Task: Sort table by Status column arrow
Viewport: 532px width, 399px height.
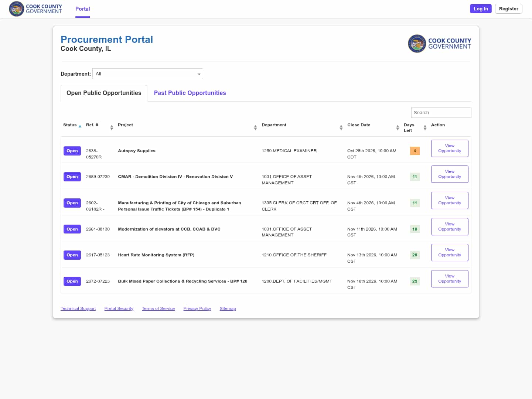Action: click(x=80, y=126)
